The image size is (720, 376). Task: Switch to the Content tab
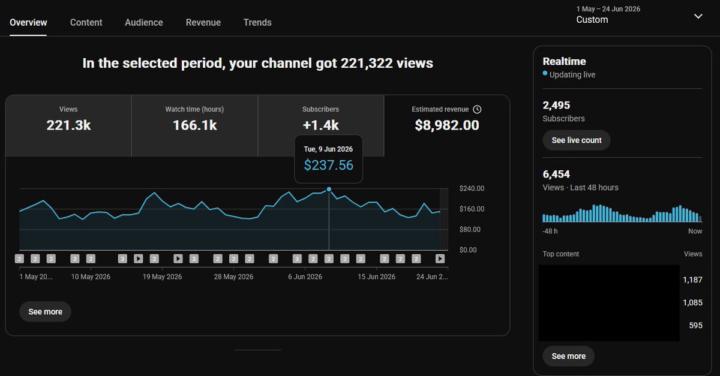(86, 22)
